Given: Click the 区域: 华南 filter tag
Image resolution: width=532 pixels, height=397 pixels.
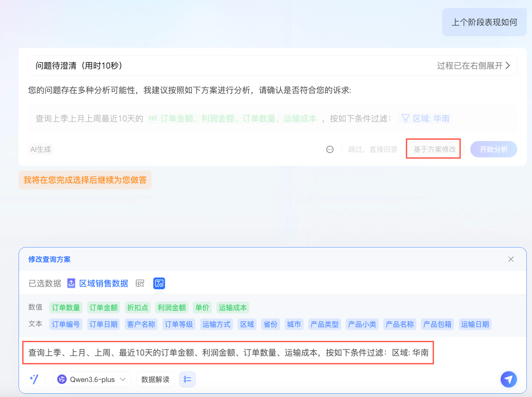Looking at the screenshot, I should pos(425,118).
